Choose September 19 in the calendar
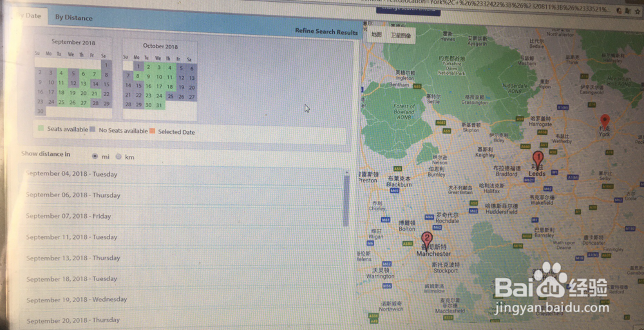644x330 pixels. (x=72, y=93)
